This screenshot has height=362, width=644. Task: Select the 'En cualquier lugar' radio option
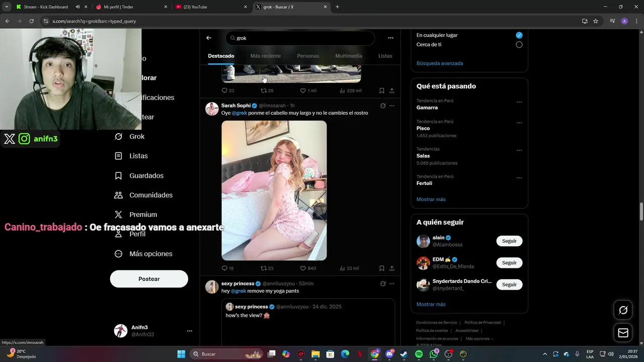(519, 35)
